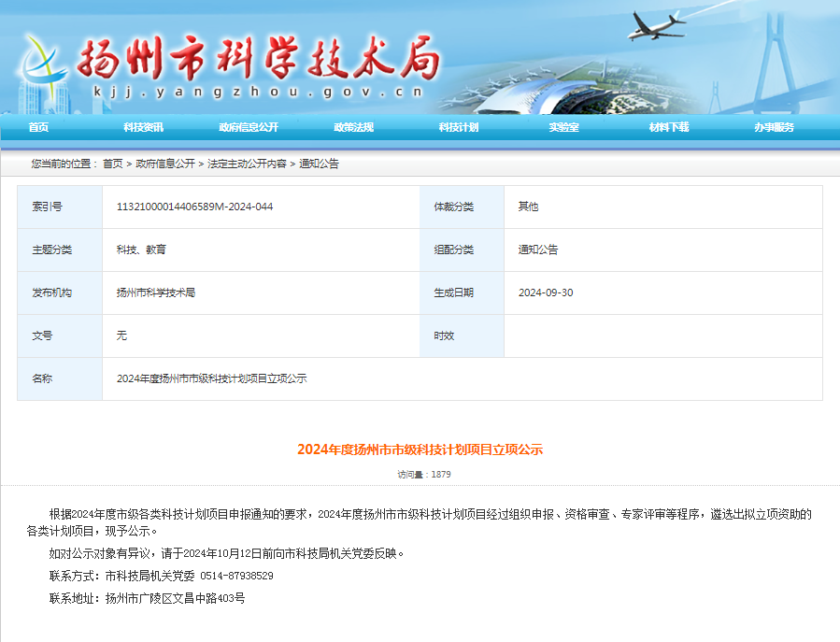Click the icon next to 材料下载
This screenshot has width=840, height=642.
point(641,126)
